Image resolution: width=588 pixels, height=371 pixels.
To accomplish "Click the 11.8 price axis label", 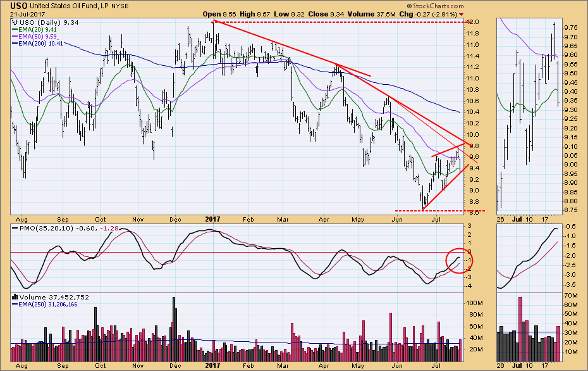I will [474, 34].
